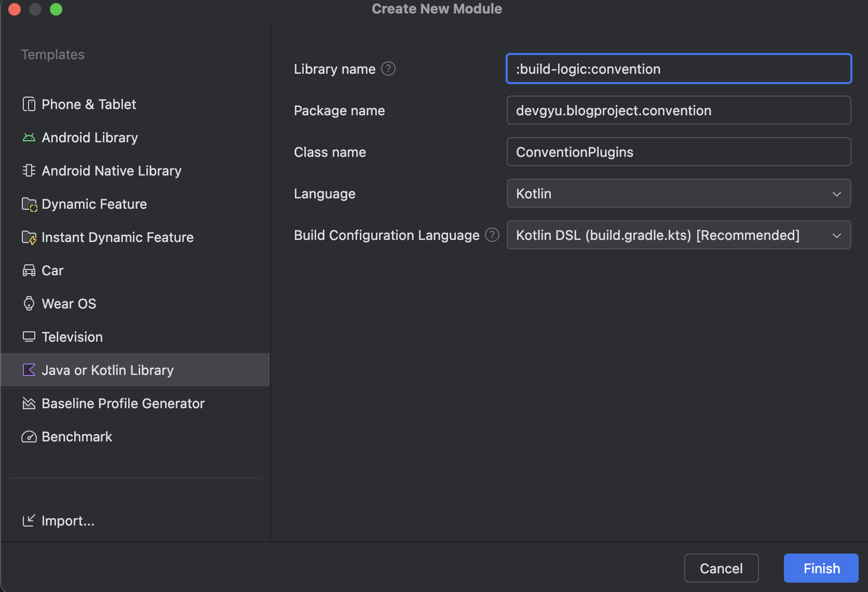Click into the Class name field
This screenshot has height=592, width=868.
[678, 152]
